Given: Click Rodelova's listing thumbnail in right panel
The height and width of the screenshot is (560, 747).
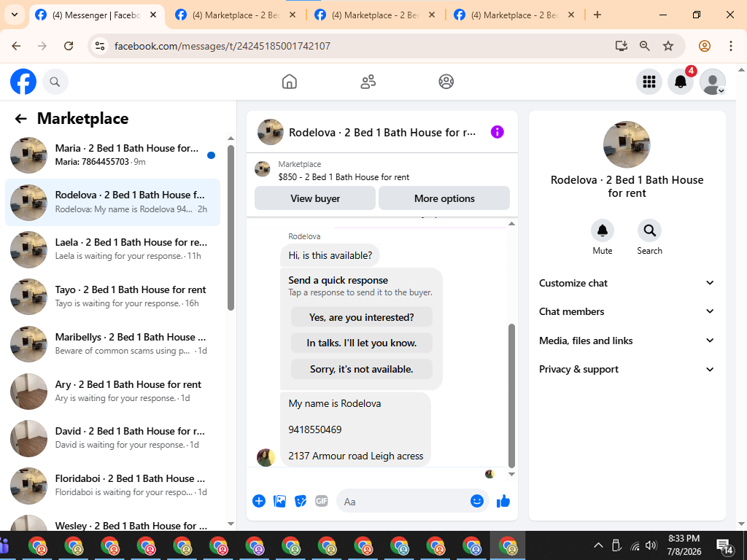Looking at the screenshot, I should coord(627,145).
